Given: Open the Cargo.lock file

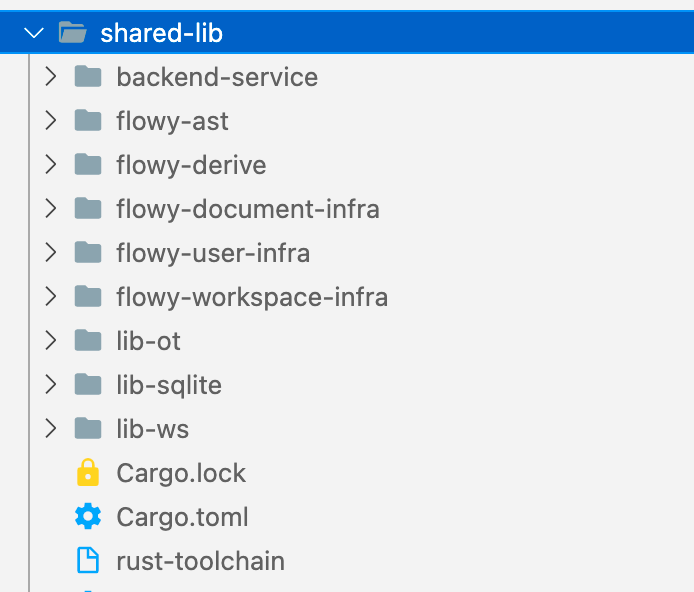Looking at the screenshot, I should 181,473.
